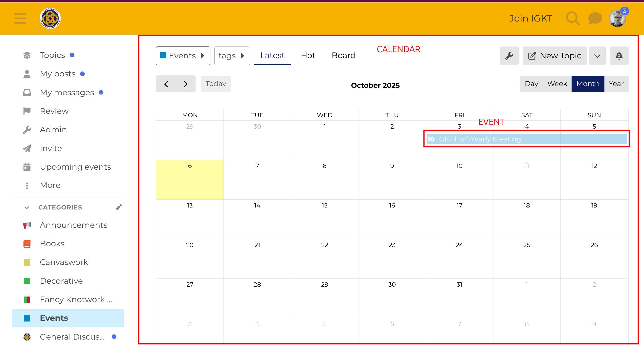Open the Events category dropdown

(183, 56)
